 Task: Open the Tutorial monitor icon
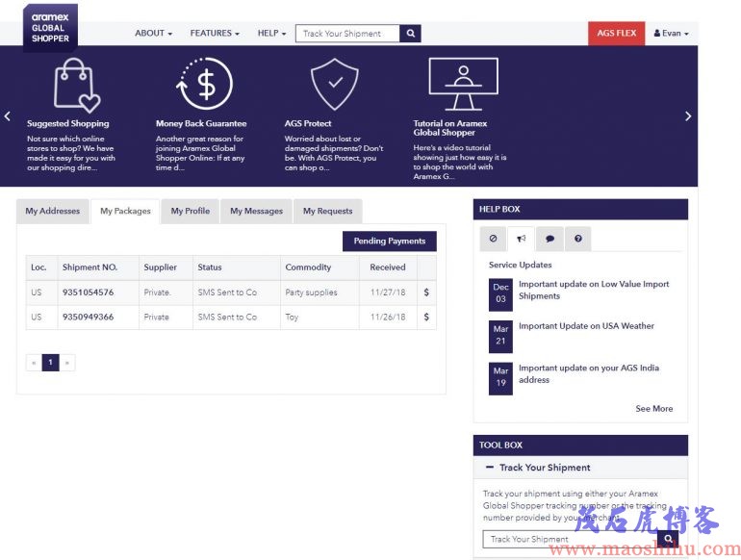tap(463, 84)
